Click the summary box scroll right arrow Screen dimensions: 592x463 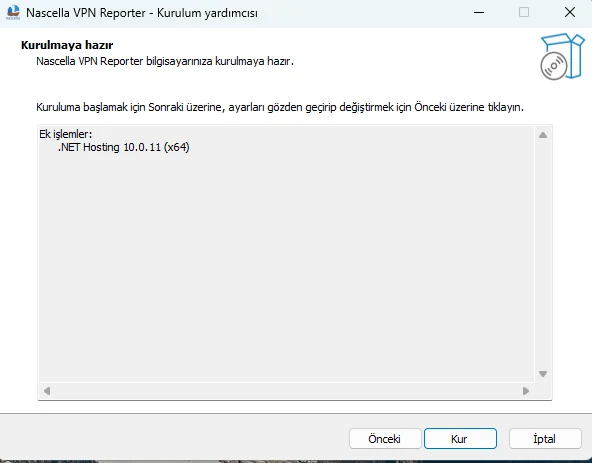(x=526, y=391)
